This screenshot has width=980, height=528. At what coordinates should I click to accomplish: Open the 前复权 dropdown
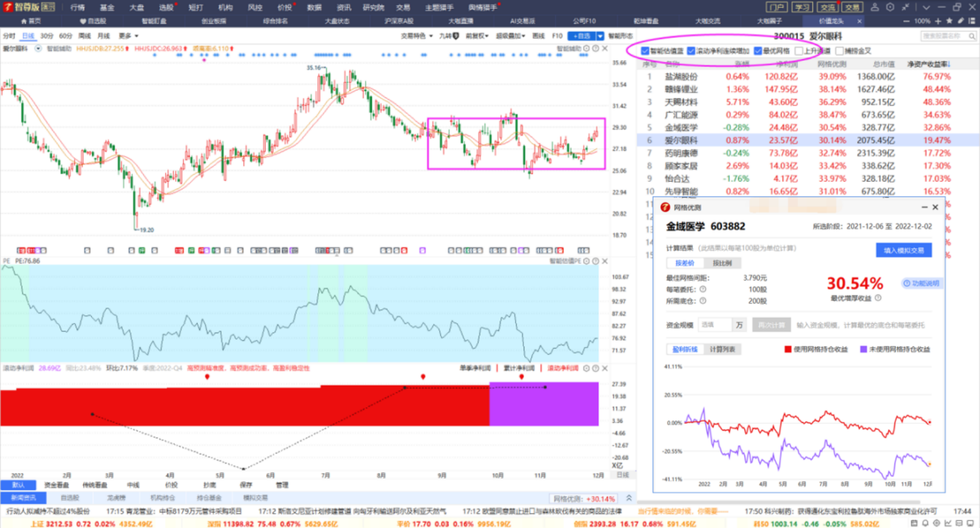(x=477, y=36)
